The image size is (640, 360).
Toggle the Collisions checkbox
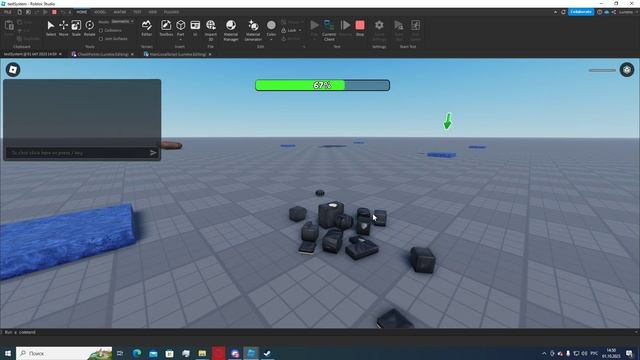coord(101,30)
